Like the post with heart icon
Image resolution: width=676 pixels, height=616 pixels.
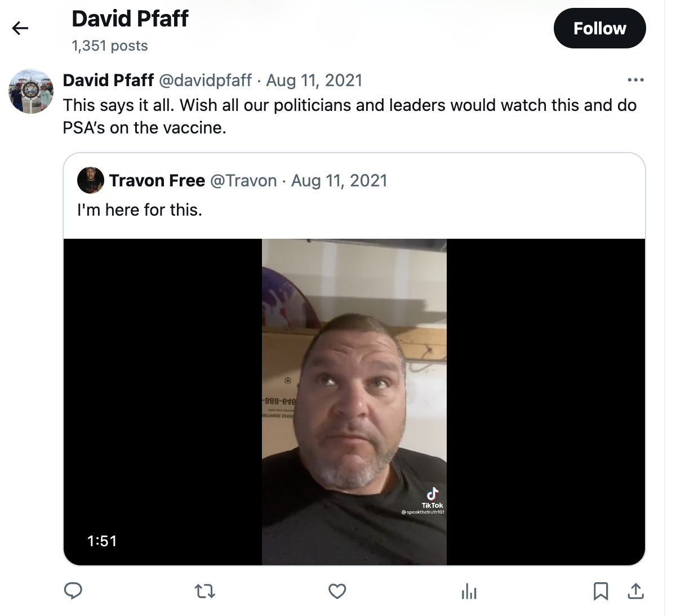337,591
